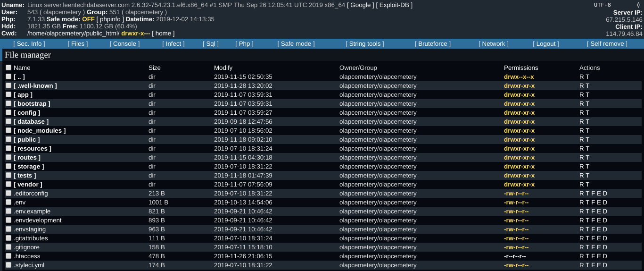Open the .styleci.yml file
This screenshot has width=644, height=271.
point(29,265)
